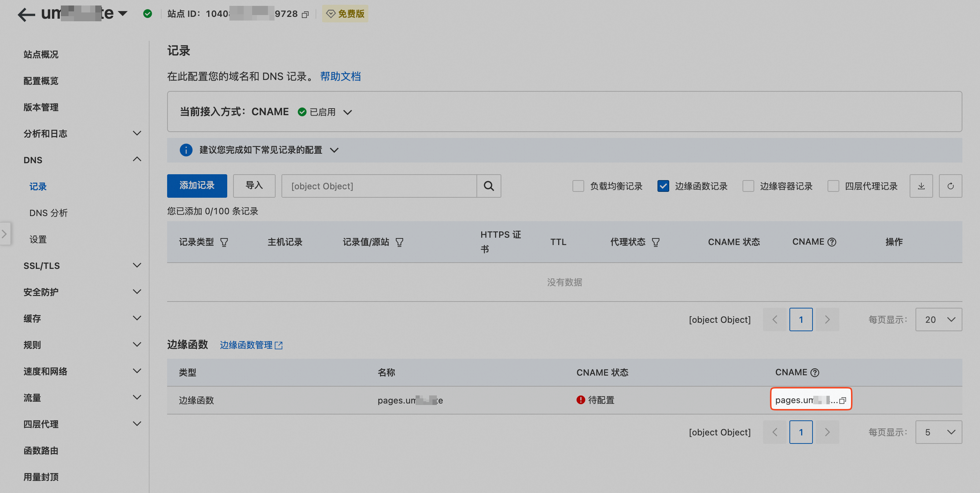Click the refresh records icon
This screenshot has height=493, width=980.
(x=950, y=186)
